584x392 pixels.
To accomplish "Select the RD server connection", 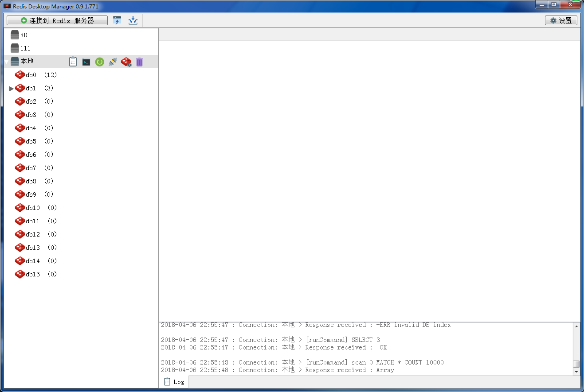I will [x=19, y=35].
